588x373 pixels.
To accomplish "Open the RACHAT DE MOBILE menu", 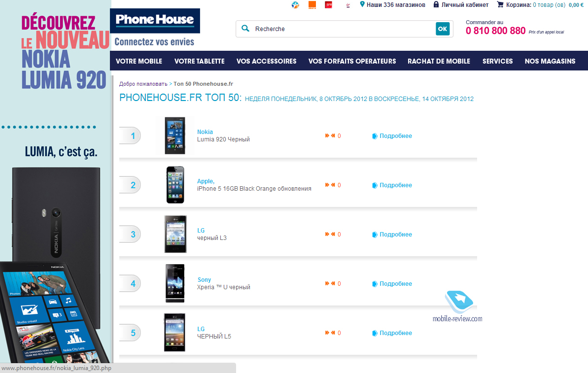I will [x=439, y=61].
